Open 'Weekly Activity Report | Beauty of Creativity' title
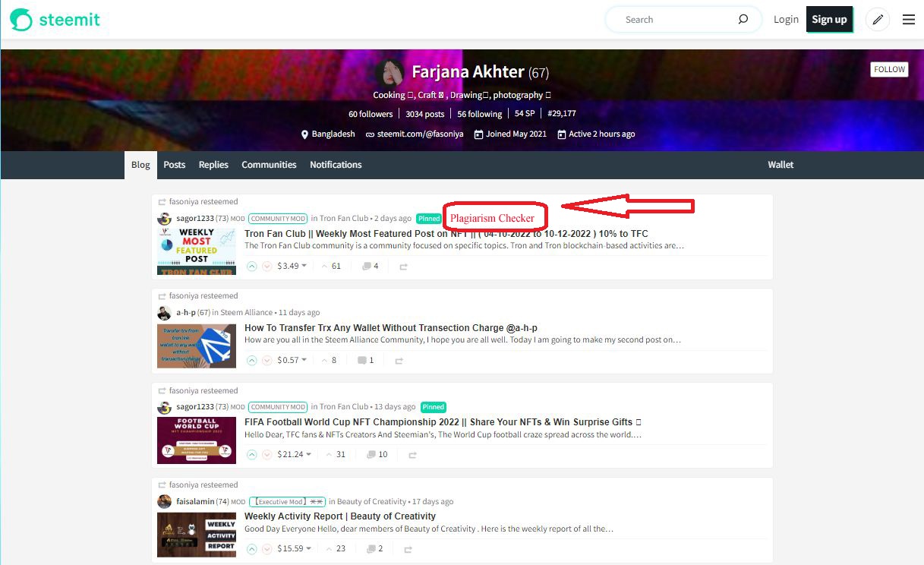 [340, 516]
